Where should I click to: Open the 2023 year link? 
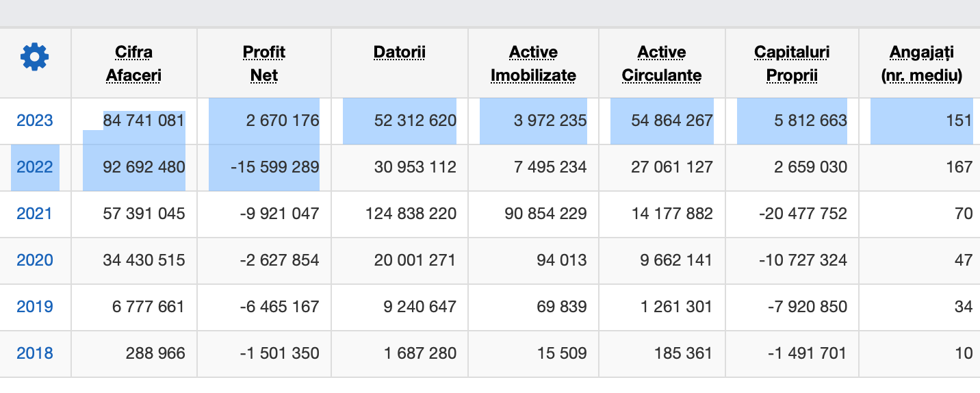(x=34, y=121)
